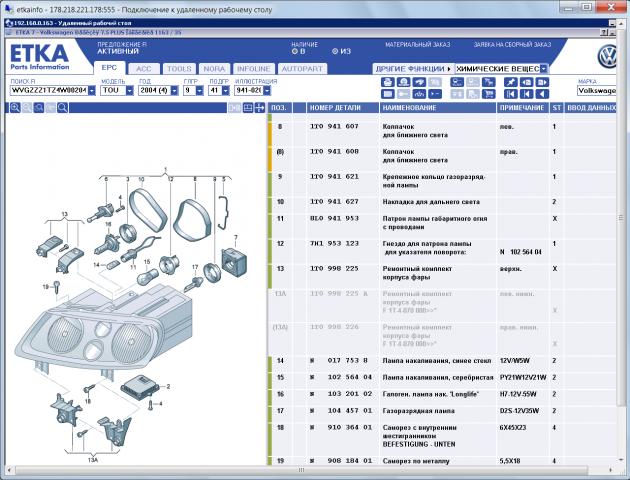630x480 pixels.
Task: Click the НОМЕР ДЕТАЛИ column header
Action: point(343,108)
